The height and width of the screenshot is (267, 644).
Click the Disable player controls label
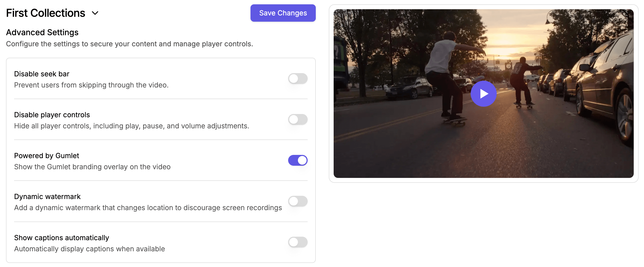click(52, 115)
